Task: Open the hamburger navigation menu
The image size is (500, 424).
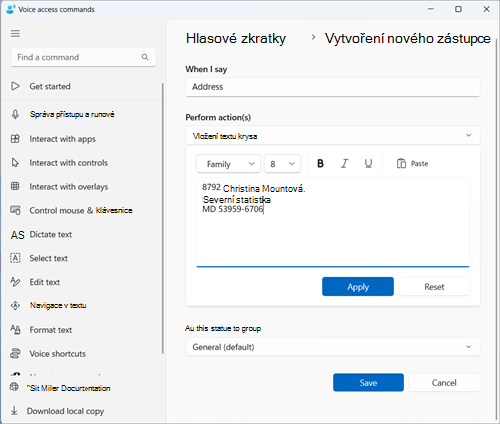Action: click(x=15, y=34)
